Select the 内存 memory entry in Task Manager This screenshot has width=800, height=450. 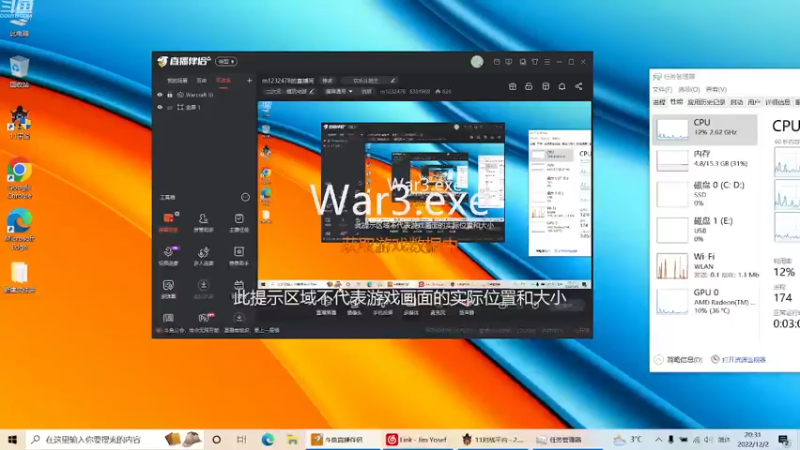[x=705, y=160]
